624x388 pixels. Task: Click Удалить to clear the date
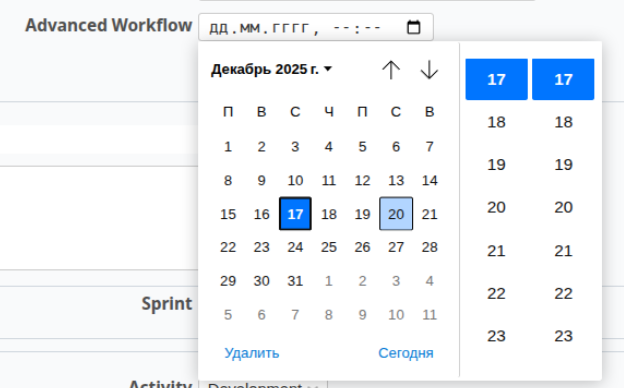click(252, 353)
